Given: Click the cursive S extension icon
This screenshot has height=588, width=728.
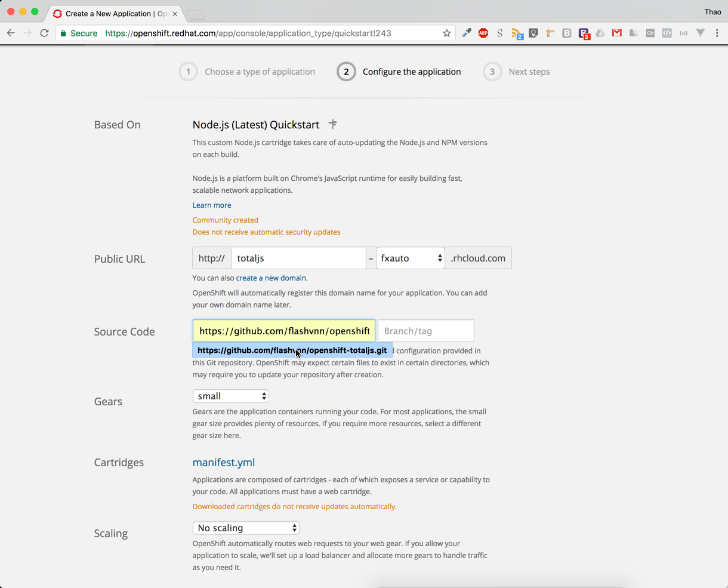Looking at the screenshot, I should click(500, 33).
